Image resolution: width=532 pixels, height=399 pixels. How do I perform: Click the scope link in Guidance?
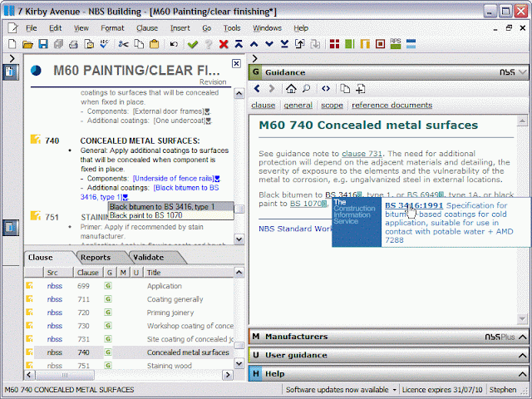point(332,106)
